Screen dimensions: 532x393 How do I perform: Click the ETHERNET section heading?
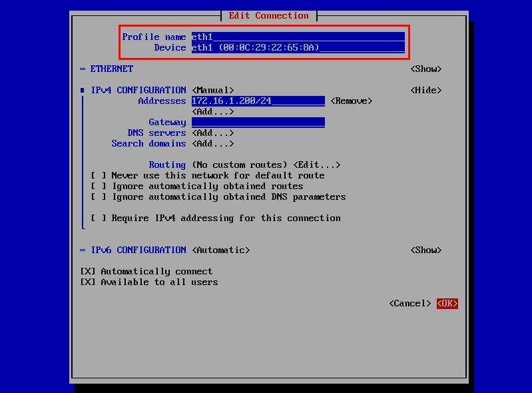coord(112,69)
